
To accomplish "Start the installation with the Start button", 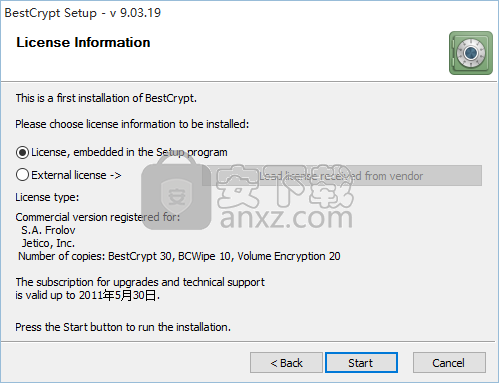I will [361, 363].
